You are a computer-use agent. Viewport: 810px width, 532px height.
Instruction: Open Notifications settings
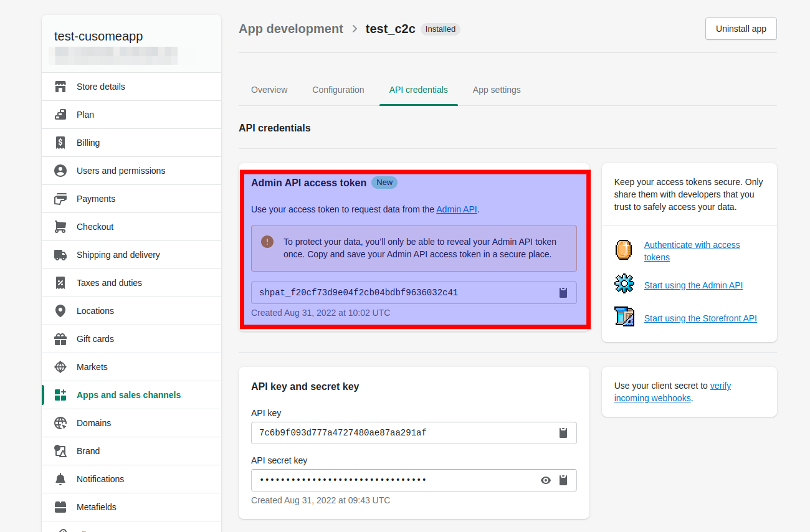131,479
